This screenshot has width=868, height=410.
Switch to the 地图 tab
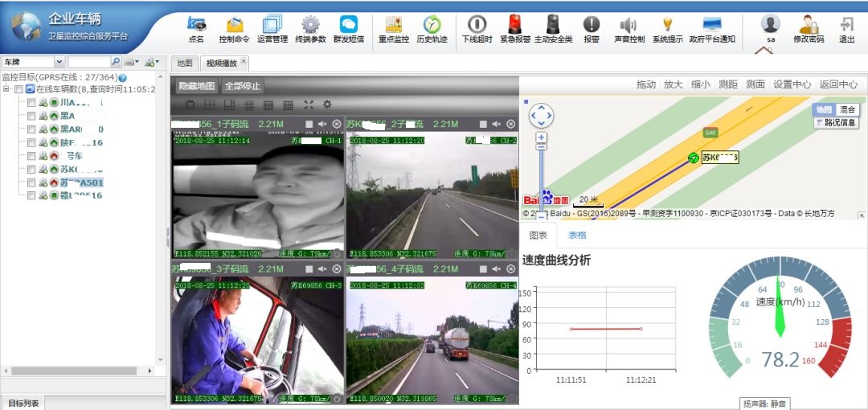click(x=185, y=63)
